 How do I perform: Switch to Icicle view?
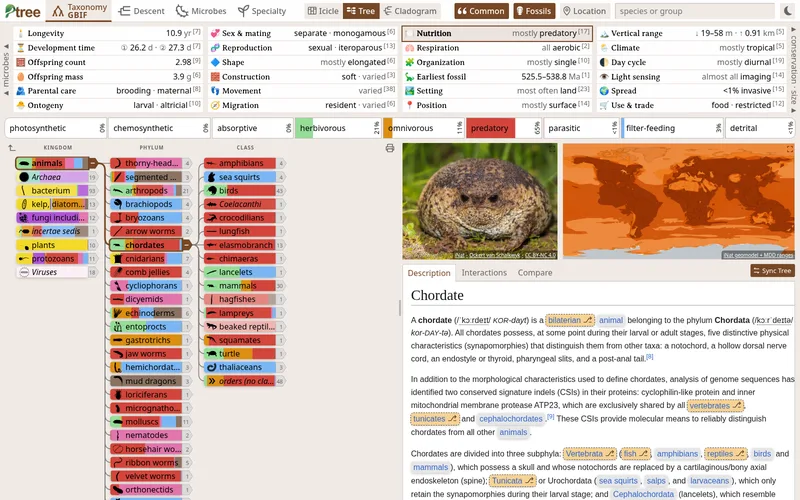323,11
